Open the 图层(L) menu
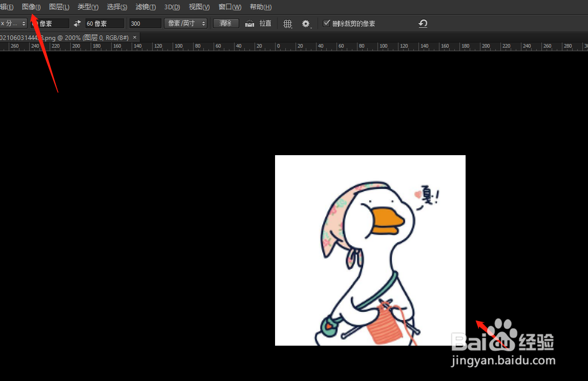Screen dimensions: 588x381 click(59, 7)
